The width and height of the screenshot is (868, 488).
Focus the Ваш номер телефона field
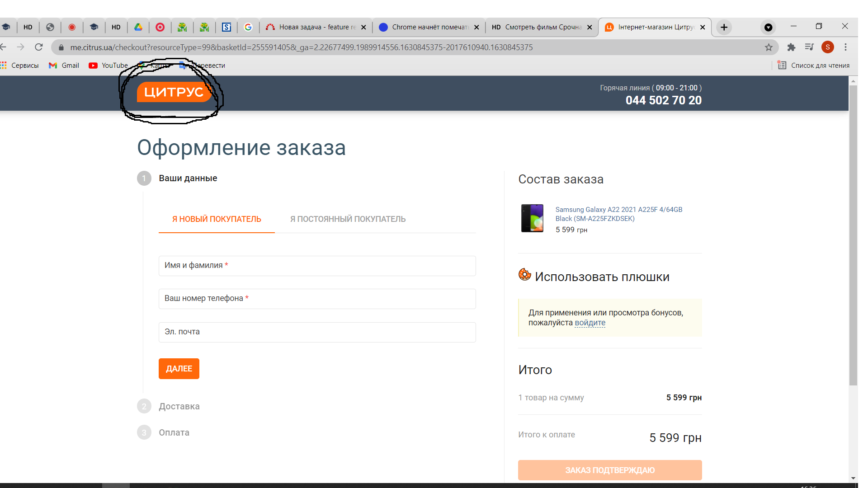[317, 299]
